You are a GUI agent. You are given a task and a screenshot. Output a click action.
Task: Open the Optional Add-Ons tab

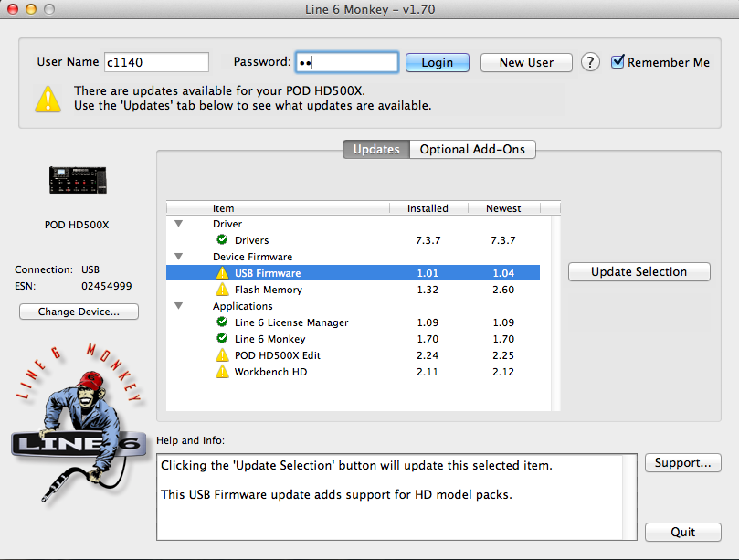coord(472,150)
